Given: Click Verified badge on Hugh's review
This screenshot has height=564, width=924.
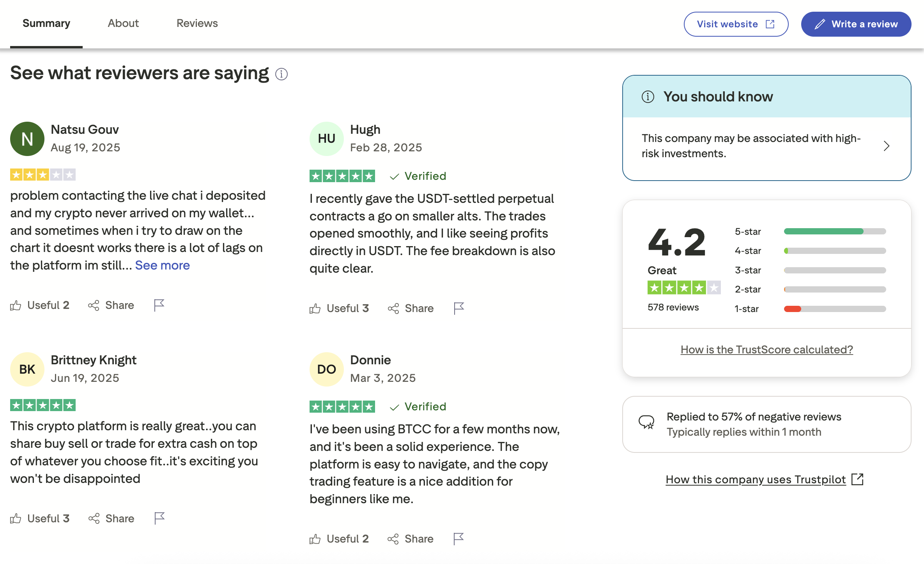Looking at the screenshot, I should point(418,176).
